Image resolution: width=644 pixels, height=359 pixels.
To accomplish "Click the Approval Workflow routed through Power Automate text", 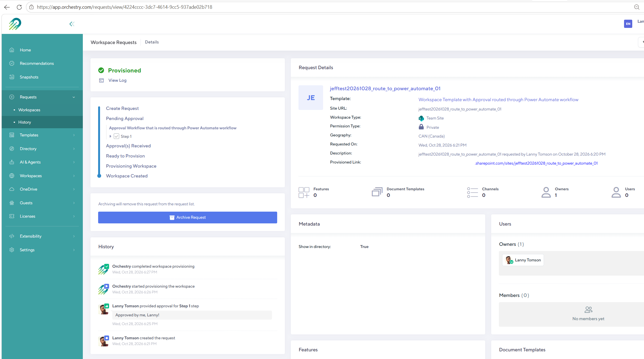I will (x=172, y=128).
